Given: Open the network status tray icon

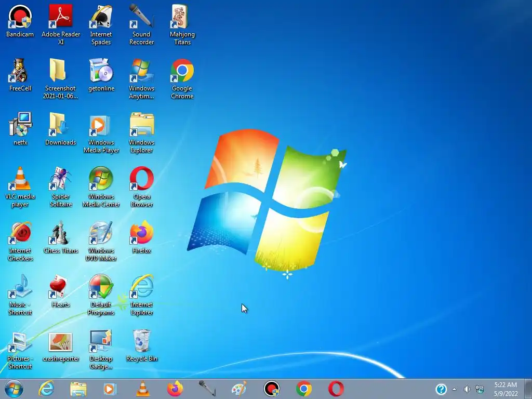Looking at the screenshot, I should 480,389.
